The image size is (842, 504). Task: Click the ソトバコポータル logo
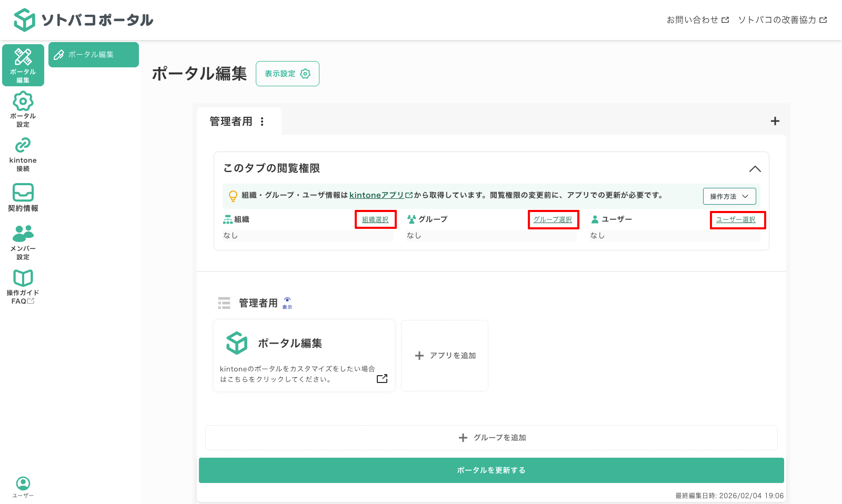(x=84, y=19)
